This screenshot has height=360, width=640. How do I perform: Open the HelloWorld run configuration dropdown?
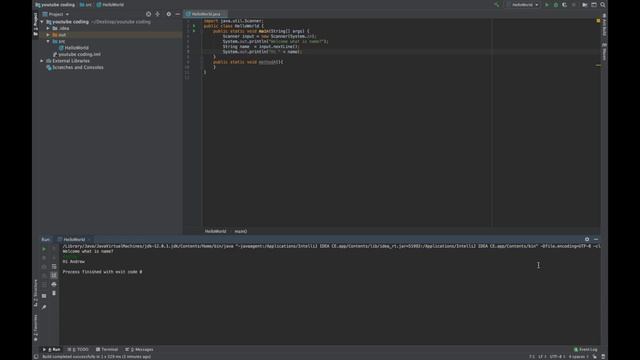pyautogui.click(x=524, y=5)
